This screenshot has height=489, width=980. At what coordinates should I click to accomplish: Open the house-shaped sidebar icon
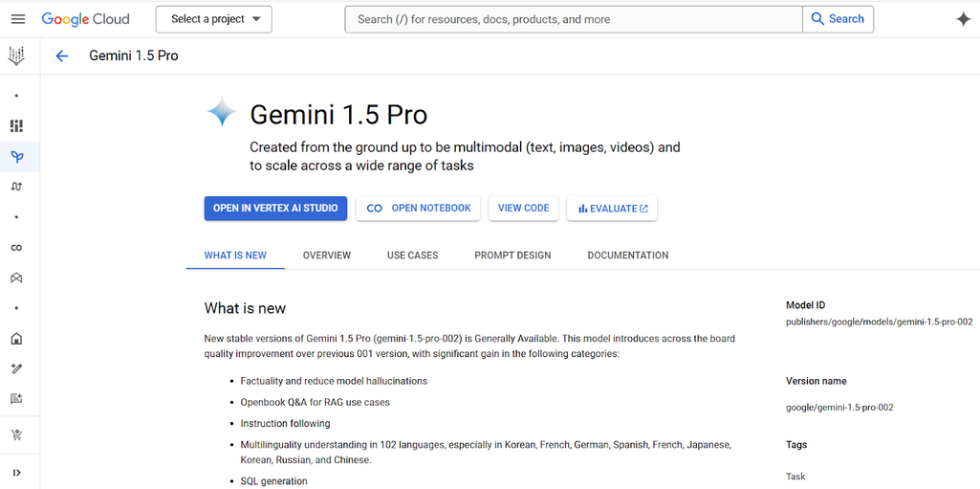[x=17, y=339]
